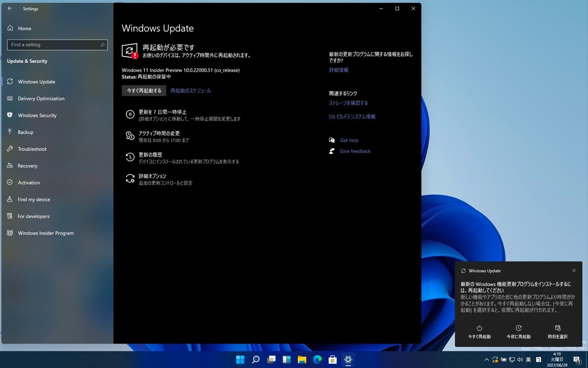This screenshot has width=588, height=368.
Task: Click the 今すぐ再起動 power icon in notification
Action: click(479, 328)
